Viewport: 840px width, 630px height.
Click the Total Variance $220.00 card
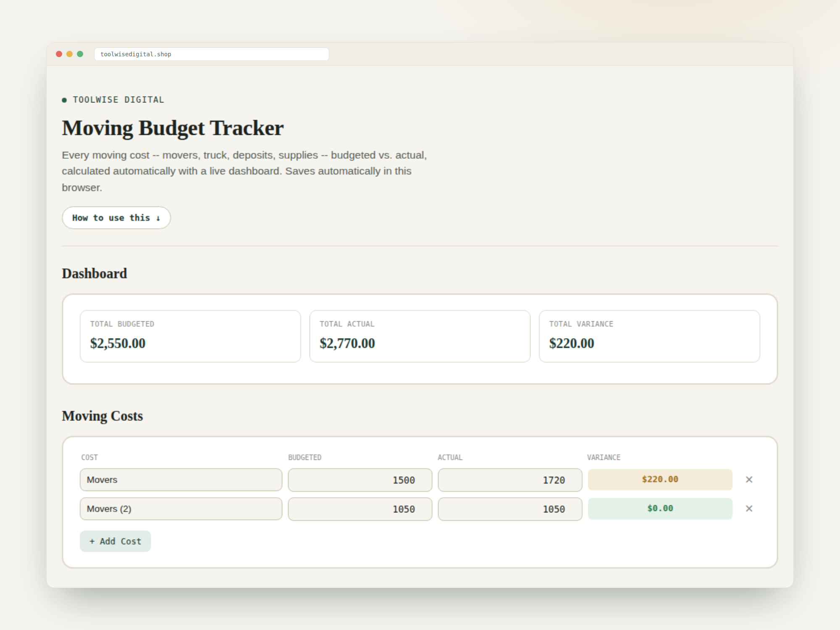649,336
